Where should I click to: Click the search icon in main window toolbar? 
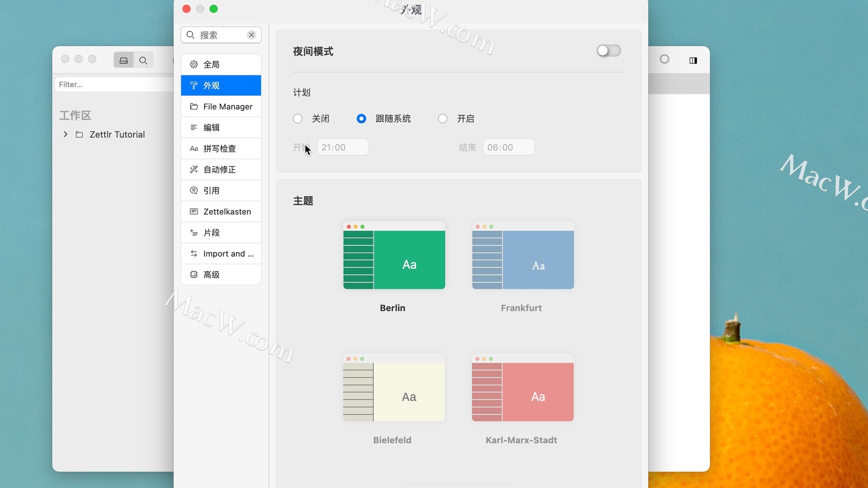(143, 60)
